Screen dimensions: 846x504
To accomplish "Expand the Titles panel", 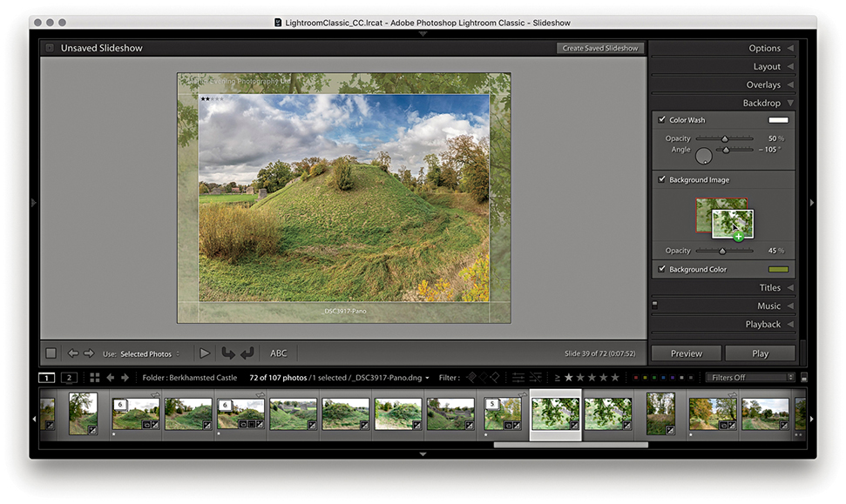I will 769,288.
